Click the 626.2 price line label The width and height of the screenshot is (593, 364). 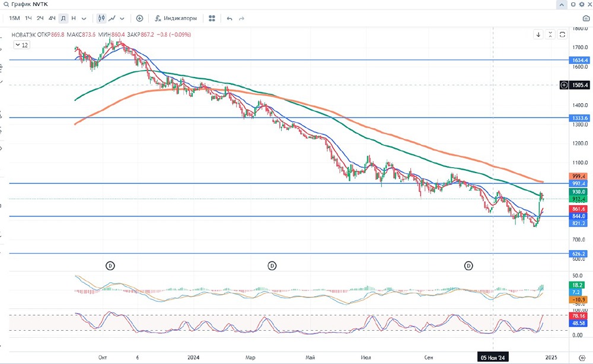point(579,254)
